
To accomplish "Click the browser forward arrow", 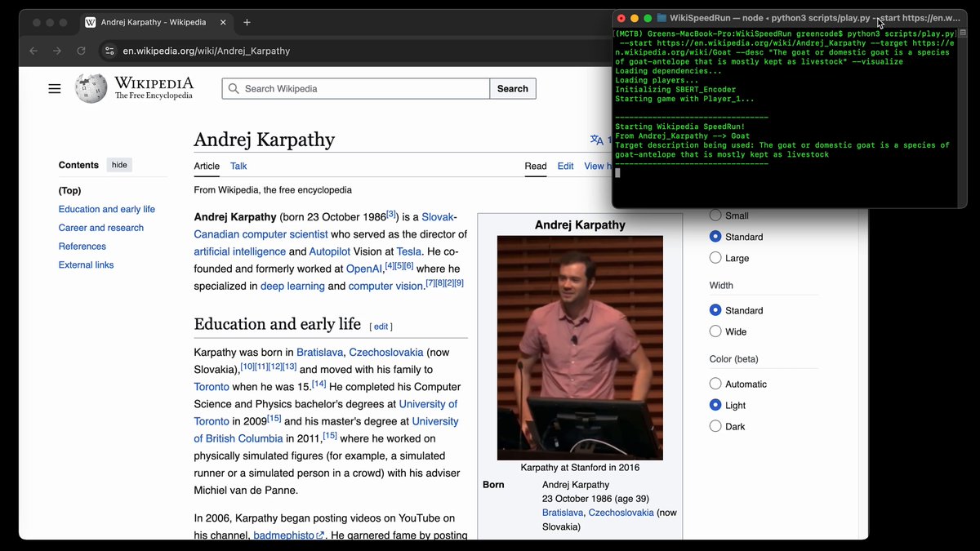I will pos(57,51).
